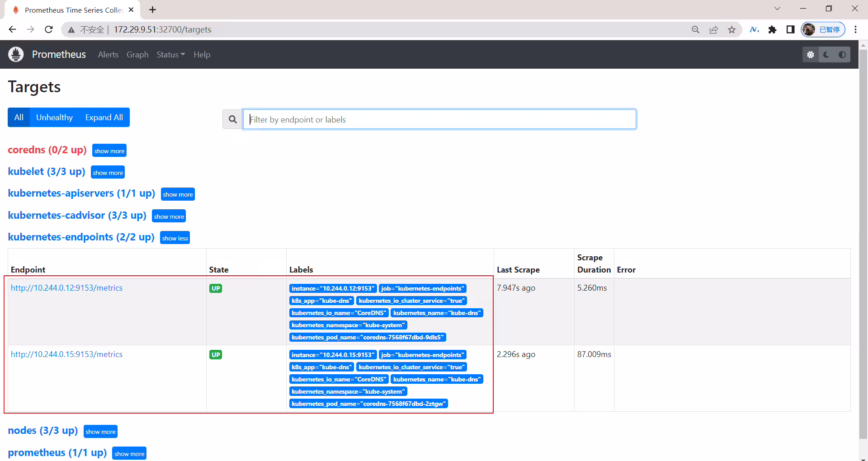Focus the filter by endpoint field

439,119
